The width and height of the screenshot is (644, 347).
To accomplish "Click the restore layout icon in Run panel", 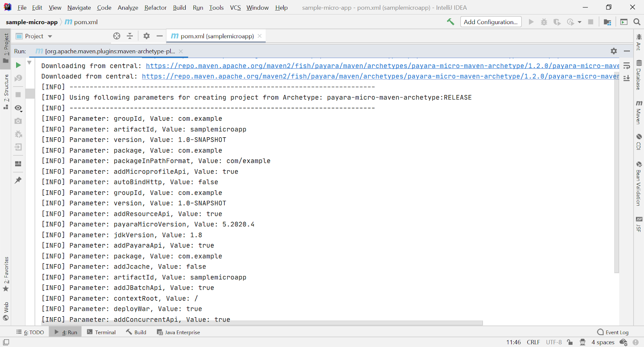I will 18,164.
